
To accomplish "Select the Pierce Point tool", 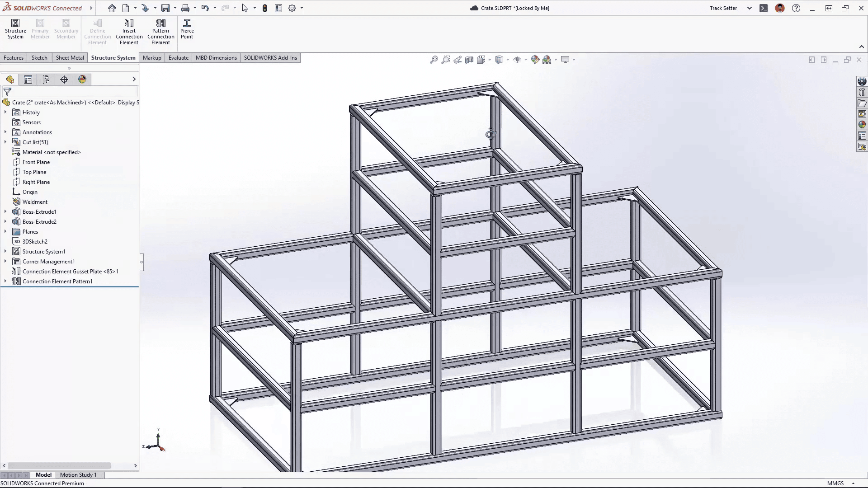I will coord(187,28).
